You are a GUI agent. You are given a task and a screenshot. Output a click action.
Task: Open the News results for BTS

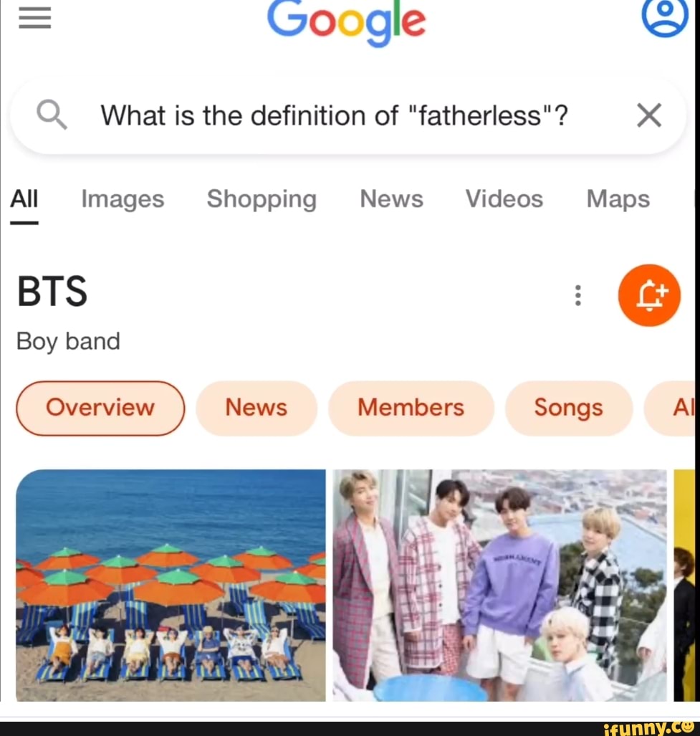point(256,408)
